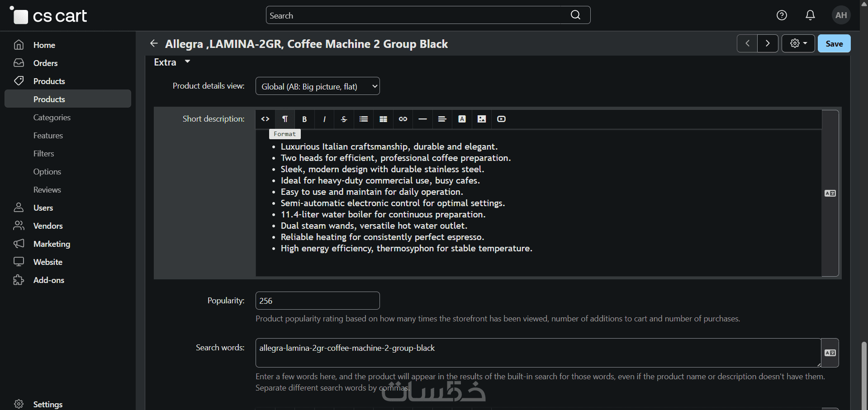The height and width of the screenshot is (410, 868).
Task: Open the Format paragraph menu in editor
Action: tap(285, 119)
